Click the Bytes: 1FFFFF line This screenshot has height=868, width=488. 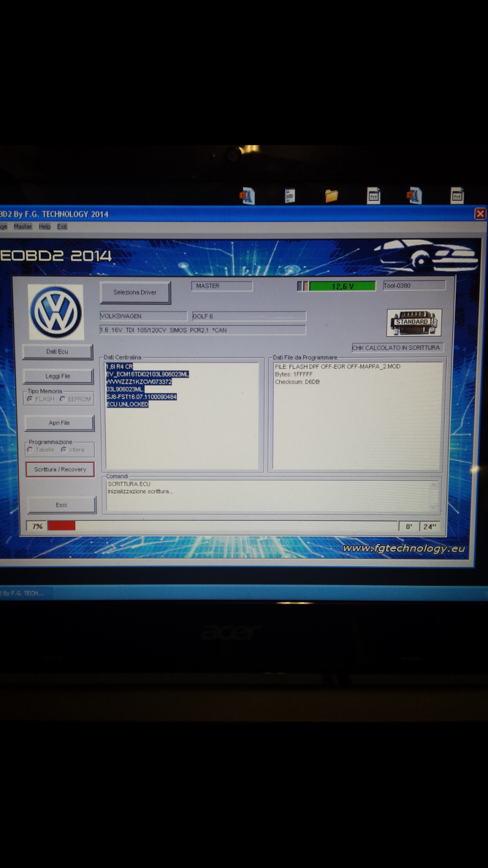click(x=294, y=374)
